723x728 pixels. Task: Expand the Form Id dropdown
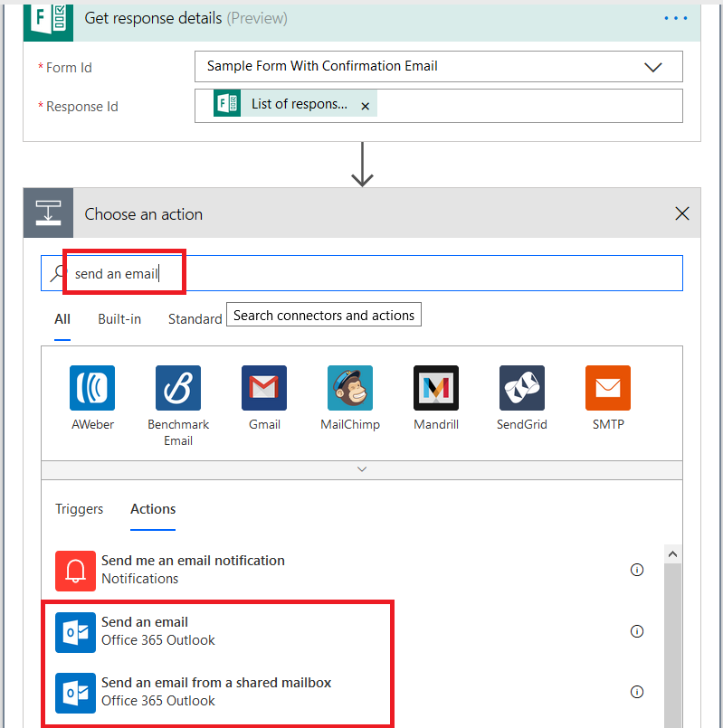click(652, 67)
